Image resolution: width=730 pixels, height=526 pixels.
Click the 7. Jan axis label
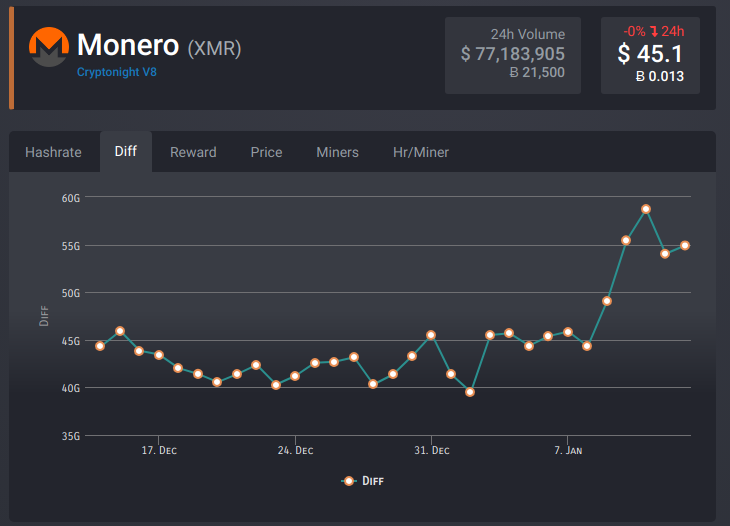(x=568, y=450)
